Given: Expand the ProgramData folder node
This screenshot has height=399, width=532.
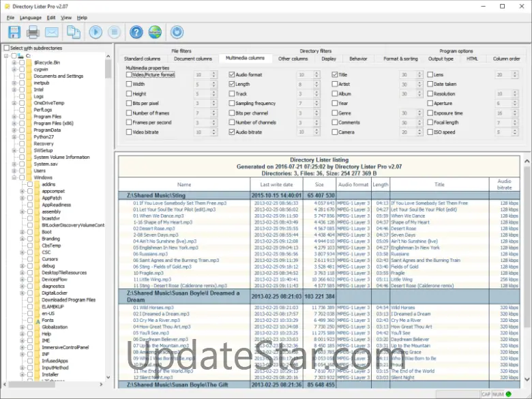Looking at the screenshot, I should point(14,130).
